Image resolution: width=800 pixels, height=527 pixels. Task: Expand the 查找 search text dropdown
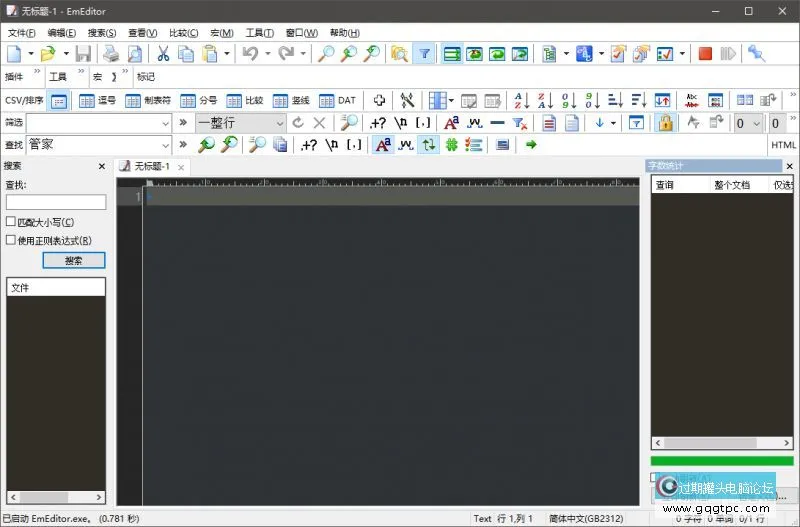(x=165, y=145)
